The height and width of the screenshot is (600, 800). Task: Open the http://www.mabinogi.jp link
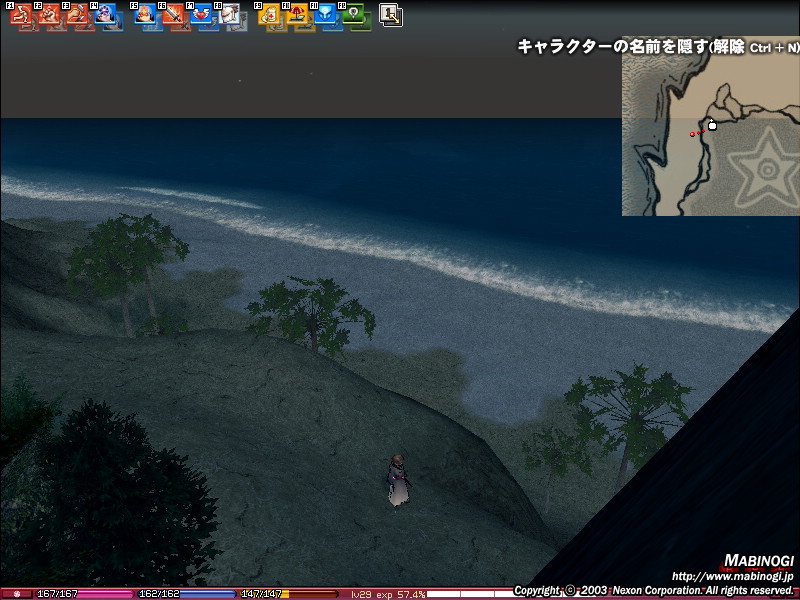(733, 577)
